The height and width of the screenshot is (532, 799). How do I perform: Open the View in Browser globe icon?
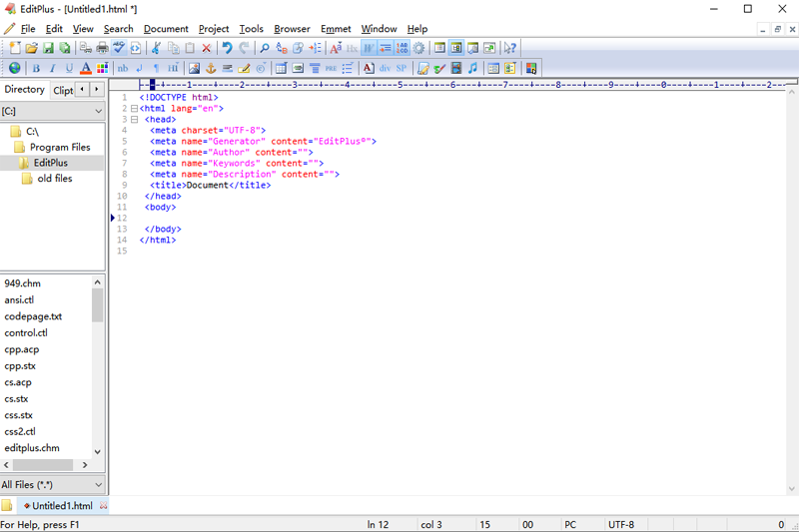click(x=14, y=69)
